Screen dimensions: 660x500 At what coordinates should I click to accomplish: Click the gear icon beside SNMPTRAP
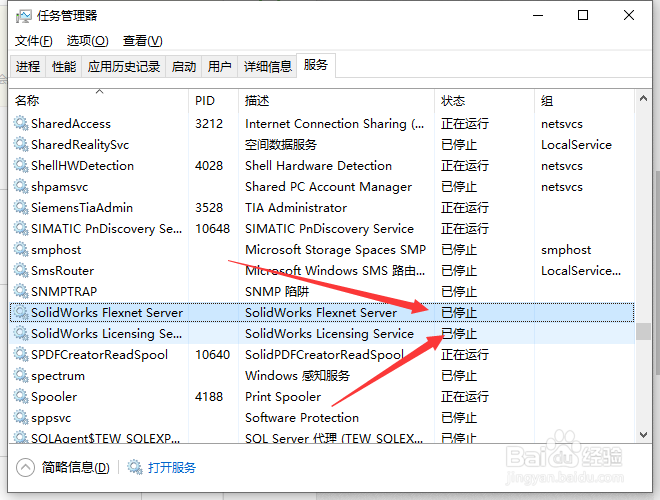point(21,291)
